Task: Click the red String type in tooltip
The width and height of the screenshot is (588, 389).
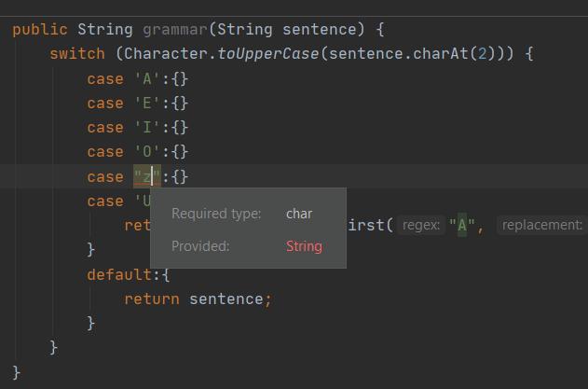Action: point(304,246)
